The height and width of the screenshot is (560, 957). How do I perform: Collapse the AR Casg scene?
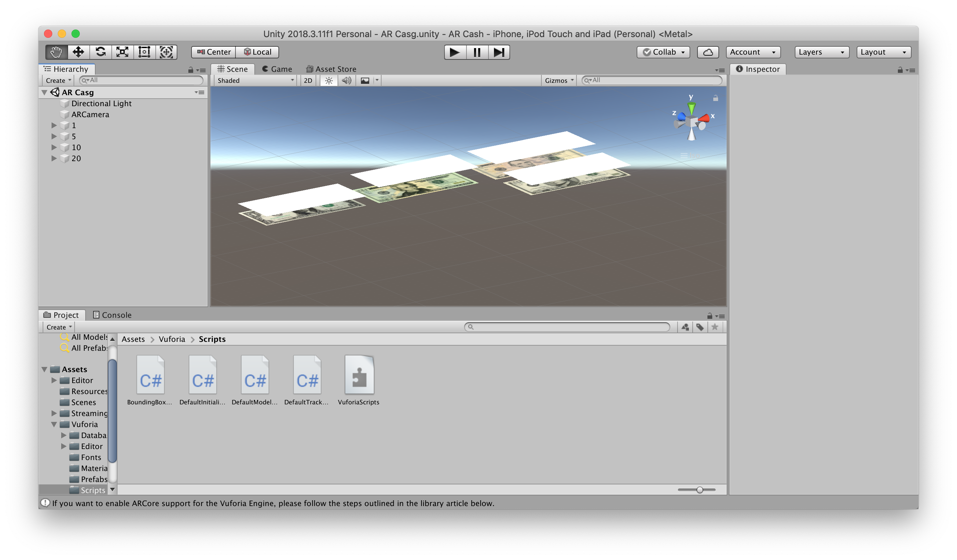pos(44,92)
